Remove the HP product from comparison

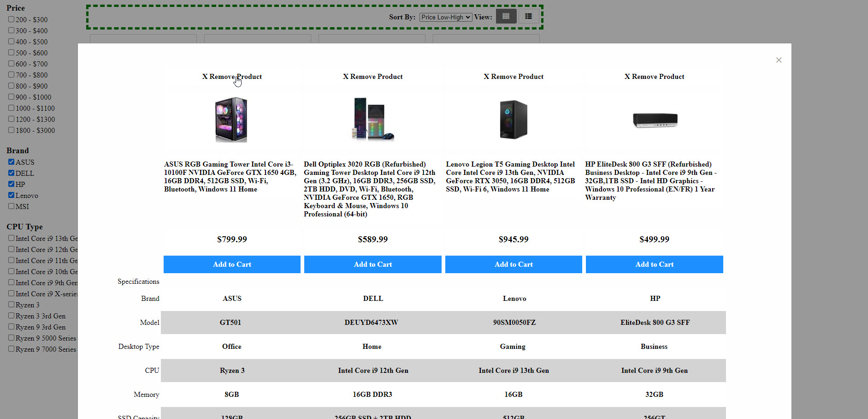pos(654,77)
